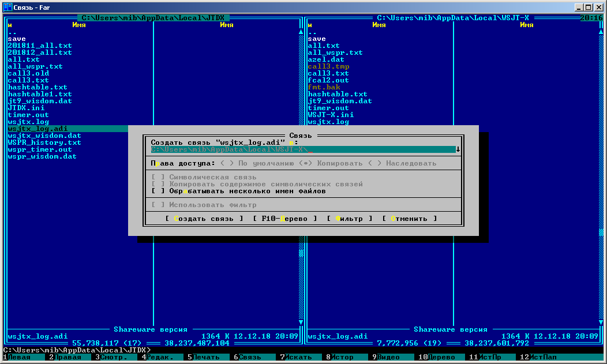Select the 'Копировать' access rights option
Viewport: 607px width, 364px height.
[335, 163]
